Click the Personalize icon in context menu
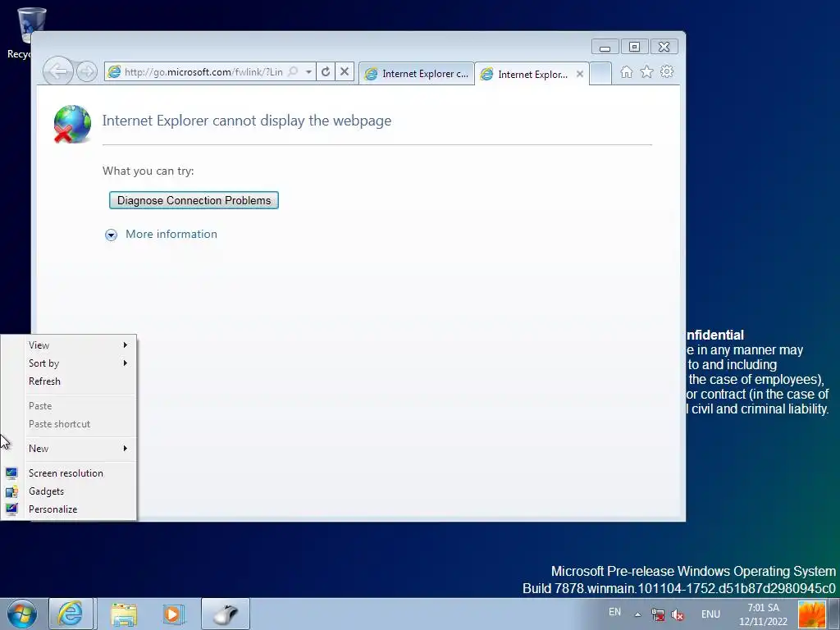The height and width of the screenshot is (630, 840). pyautogui.click(x=11, y=509)
